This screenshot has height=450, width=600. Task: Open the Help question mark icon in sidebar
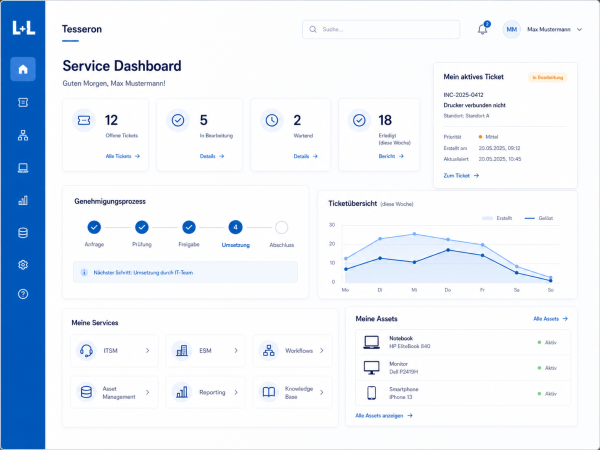pos(23,294)
